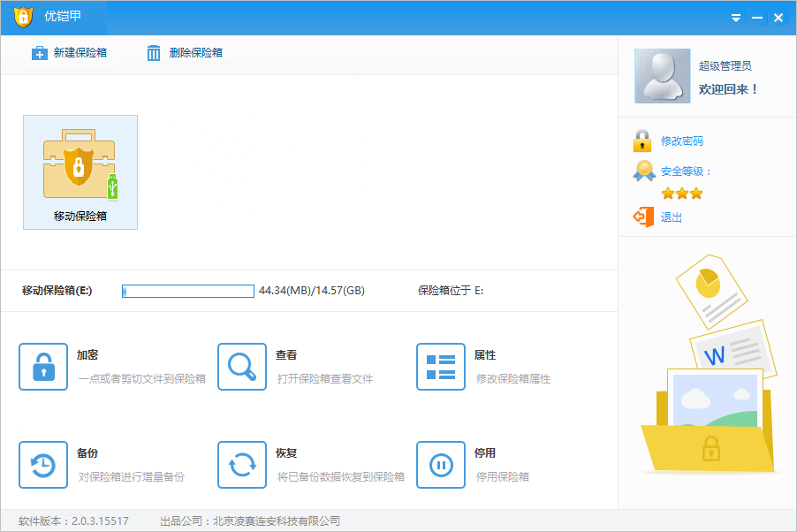The image size is (797, 532).
Task: Select the 停用 disable vault icon
Action: pos(441,465)
